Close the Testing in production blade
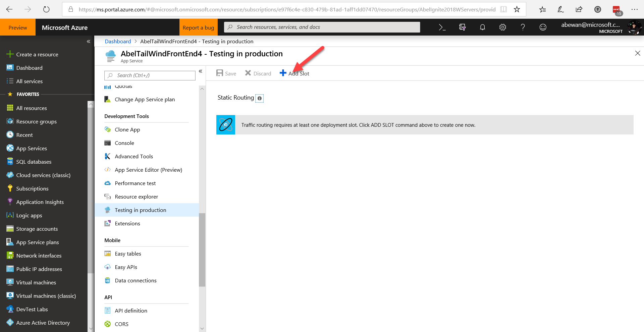Image resolution: width=644 pixels, height=332 pixels. [x=638, y=53]
